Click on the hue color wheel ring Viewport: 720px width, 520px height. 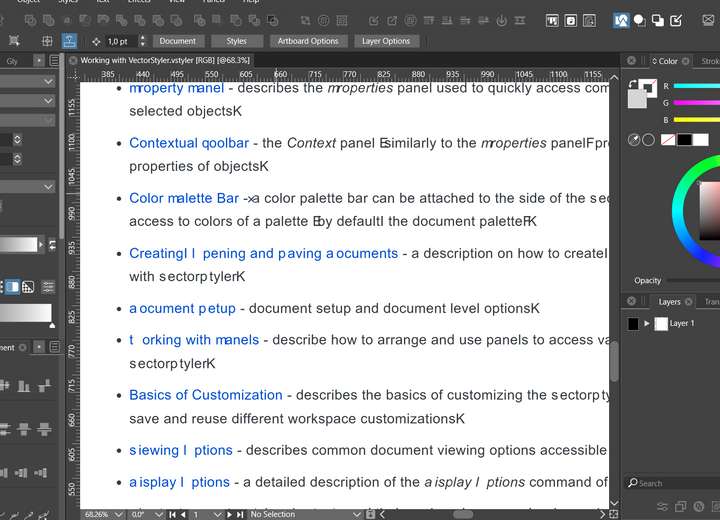pyautogui.click(x=679, y=211)
